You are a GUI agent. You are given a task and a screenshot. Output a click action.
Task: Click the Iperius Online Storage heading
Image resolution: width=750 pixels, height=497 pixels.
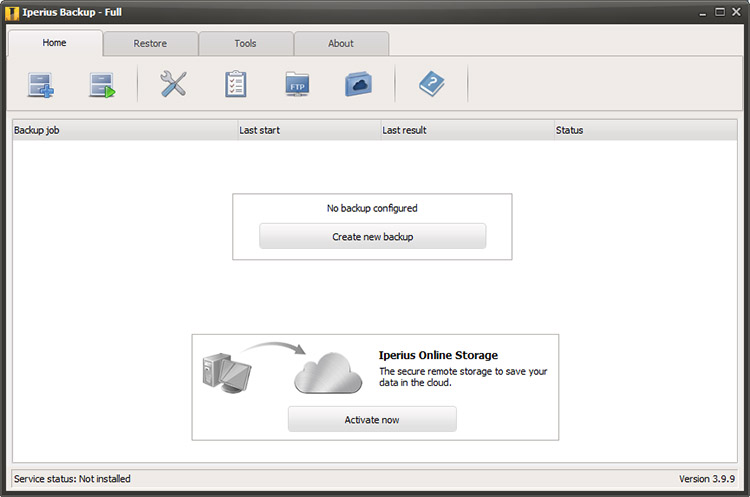(x=438, y=355)
